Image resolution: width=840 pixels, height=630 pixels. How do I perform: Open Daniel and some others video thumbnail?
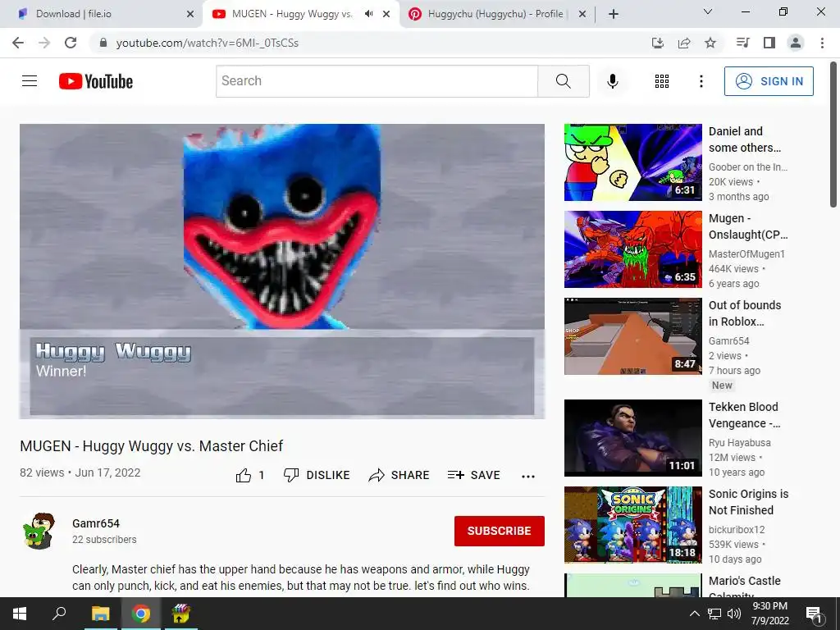click(x=632, y=162)
